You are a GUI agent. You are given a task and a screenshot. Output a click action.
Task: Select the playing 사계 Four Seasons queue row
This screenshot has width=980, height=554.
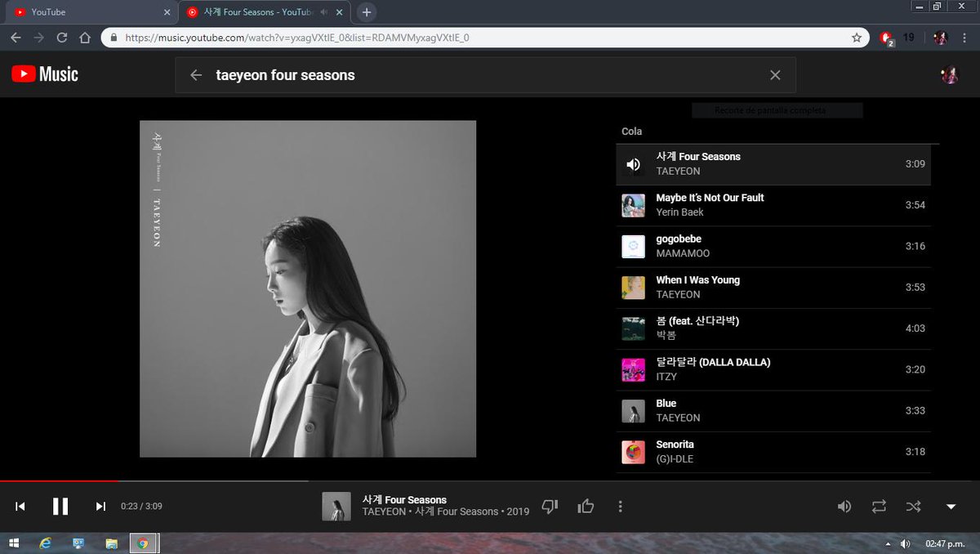point(773,164)
